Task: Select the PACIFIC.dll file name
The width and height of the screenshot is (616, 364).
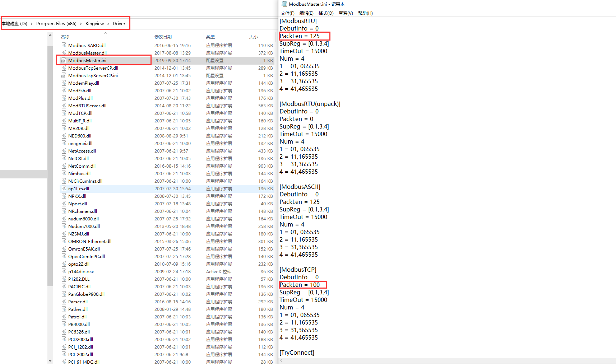Action: tap(79, 286)
